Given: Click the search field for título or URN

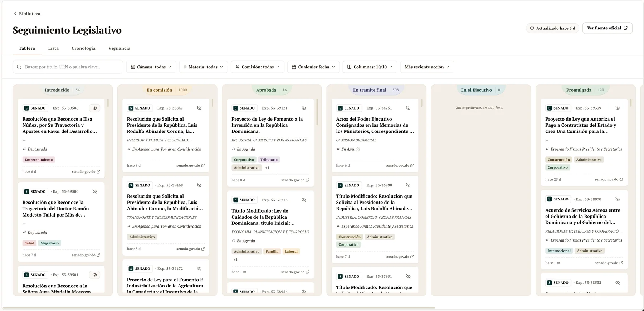Looking at the screenshot, I should tap(68, 67).
